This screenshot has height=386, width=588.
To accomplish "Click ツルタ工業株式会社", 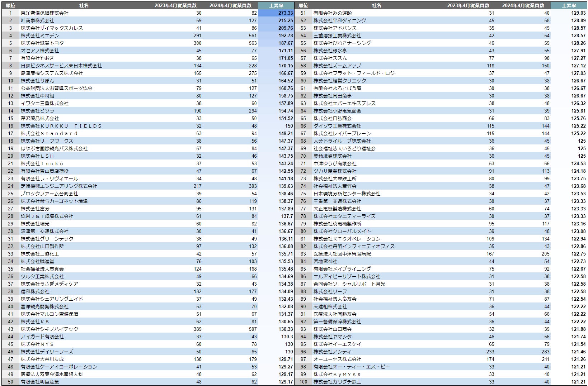I will pos(42,276).
